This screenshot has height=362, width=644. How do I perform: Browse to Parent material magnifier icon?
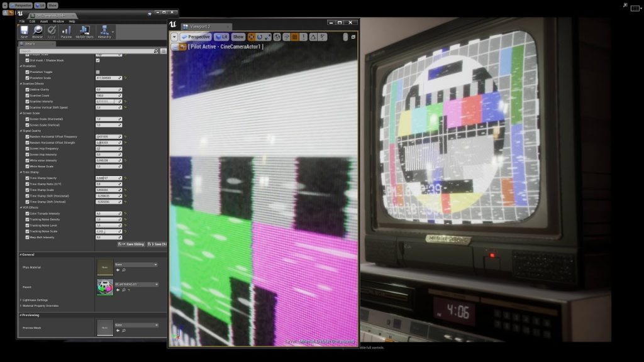click(x=124, y=290)
